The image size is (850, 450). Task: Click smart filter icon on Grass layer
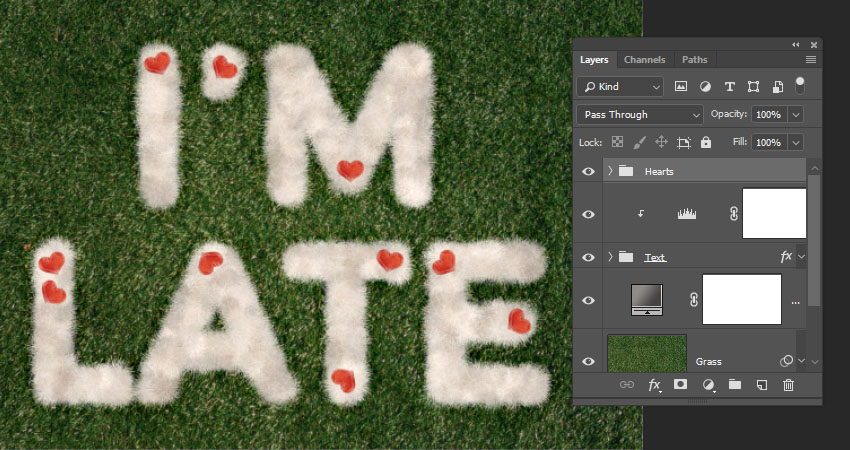pos(786,361)
